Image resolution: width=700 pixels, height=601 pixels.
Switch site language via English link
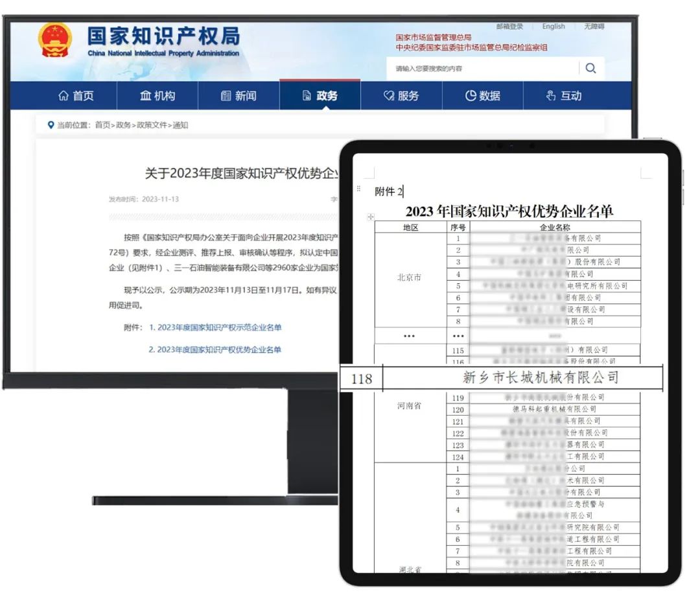pyautogui.click(x=554, y=27)
